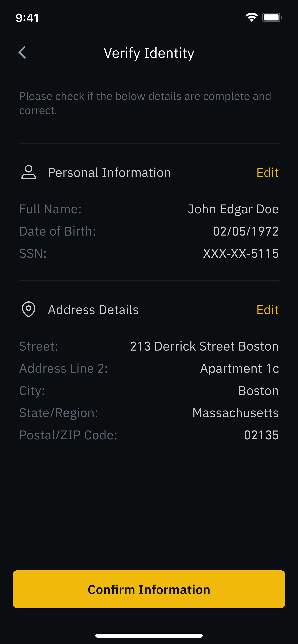Screen dimensions: 298x644
Task: Select the city value Boston
Action: pyautogui.click(x=258, y=390)
